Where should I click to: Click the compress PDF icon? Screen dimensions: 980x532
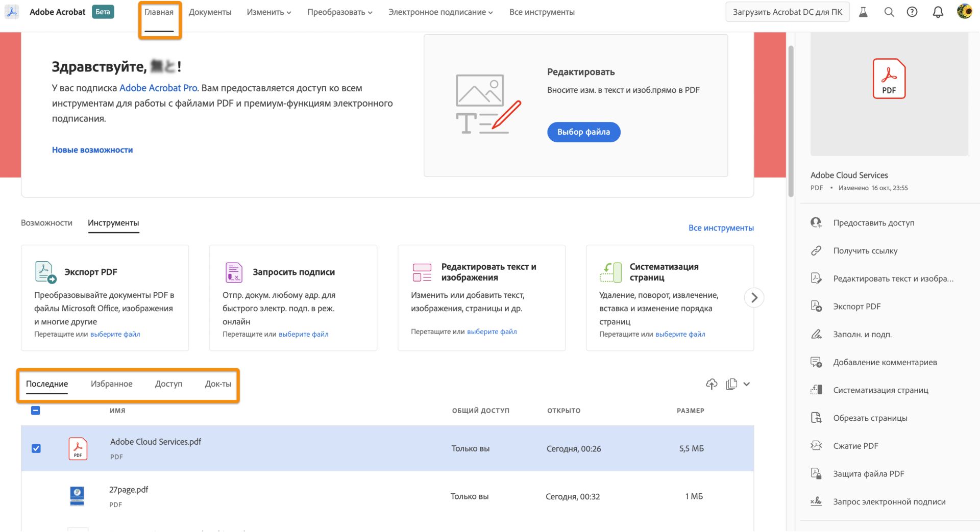[816, 446]
